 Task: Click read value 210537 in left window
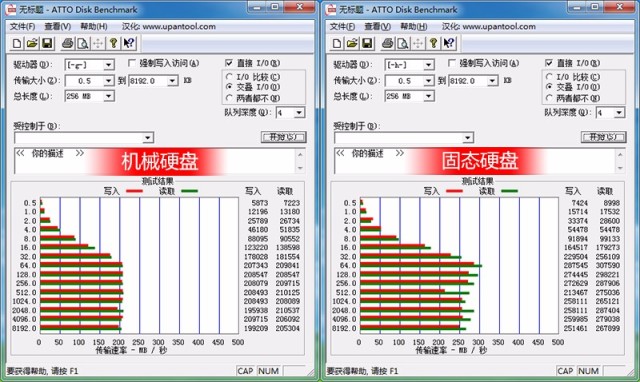(288, 311)
